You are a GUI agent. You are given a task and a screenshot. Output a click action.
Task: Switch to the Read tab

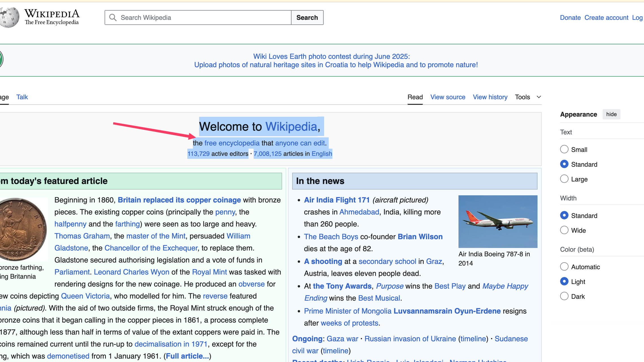coord(415,97)
